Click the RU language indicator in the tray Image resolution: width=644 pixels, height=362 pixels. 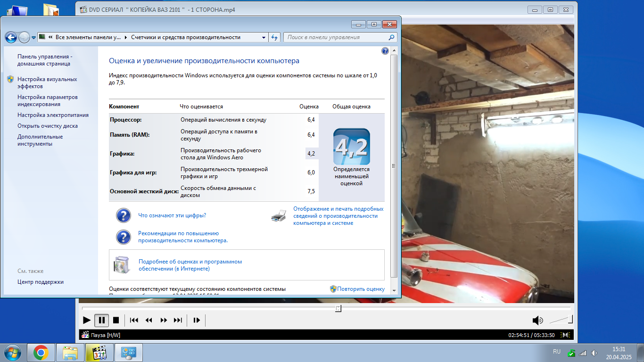[557, 352]
